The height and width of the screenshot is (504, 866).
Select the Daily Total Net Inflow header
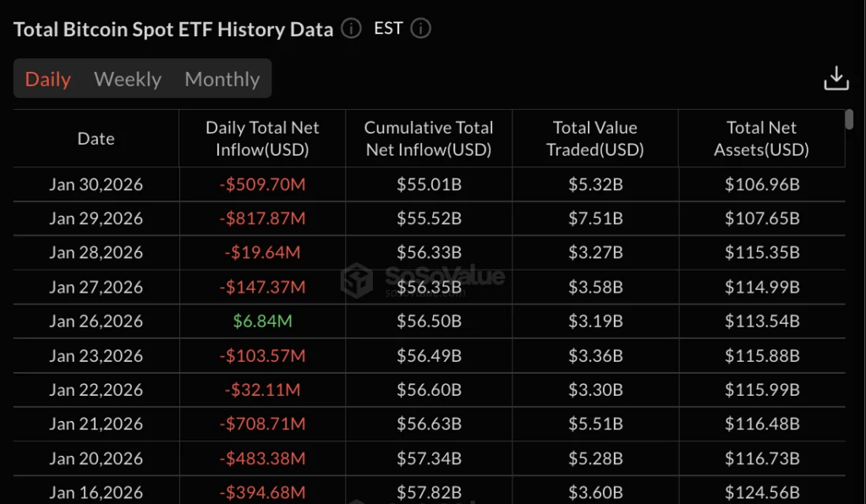tap(261, 138)
